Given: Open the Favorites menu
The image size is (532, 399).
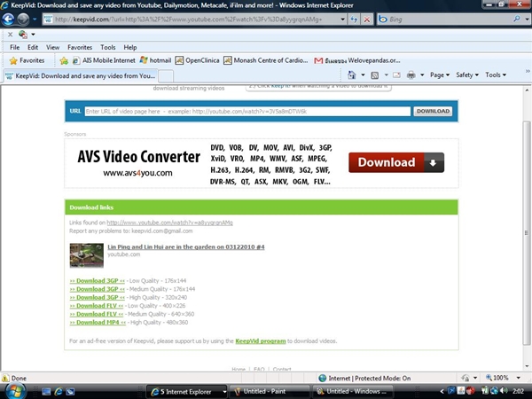Looking at the screenshot, I should coord(80,47).
